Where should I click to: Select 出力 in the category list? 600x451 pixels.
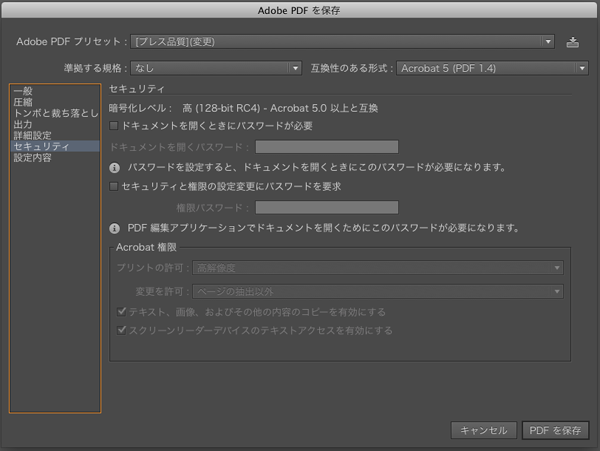click(x=55, y=124)
